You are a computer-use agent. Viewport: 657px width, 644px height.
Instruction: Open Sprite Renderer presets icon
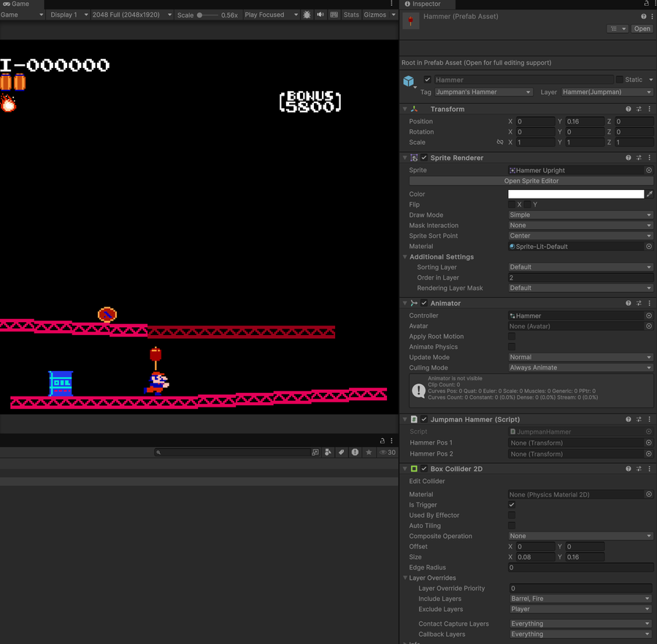[639, 158]
